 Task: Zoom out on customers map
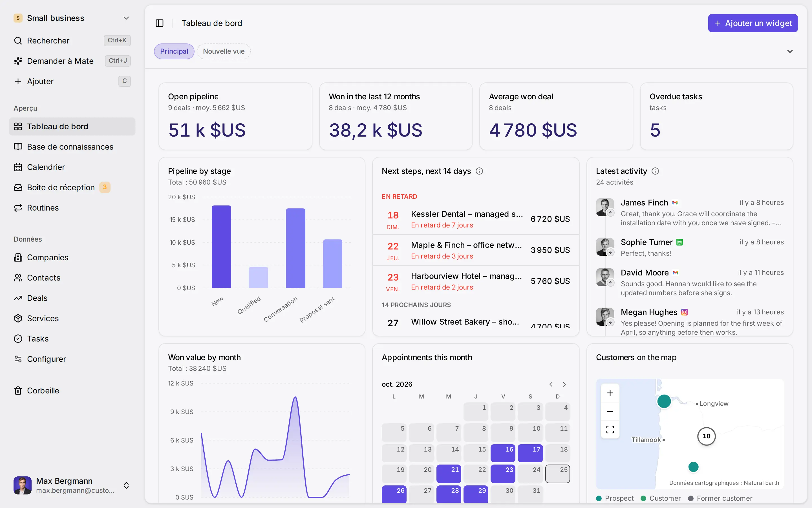pos(610,411)
